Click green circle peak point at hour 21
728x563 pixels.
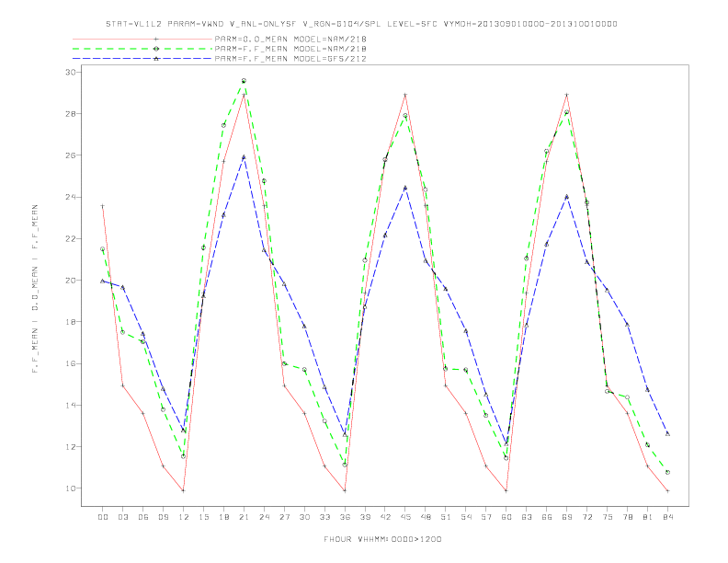[244, 81]
